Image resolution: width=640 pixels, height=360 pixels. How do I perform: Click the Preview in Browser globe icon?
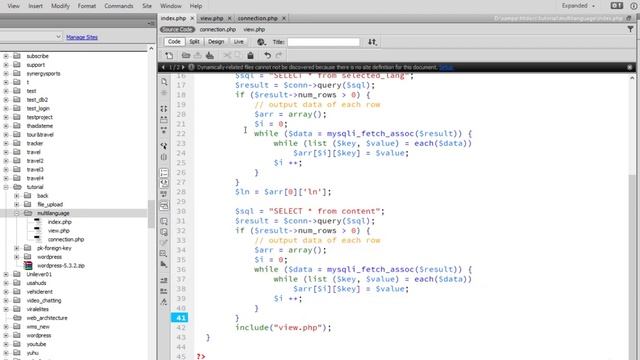[261, 42]
